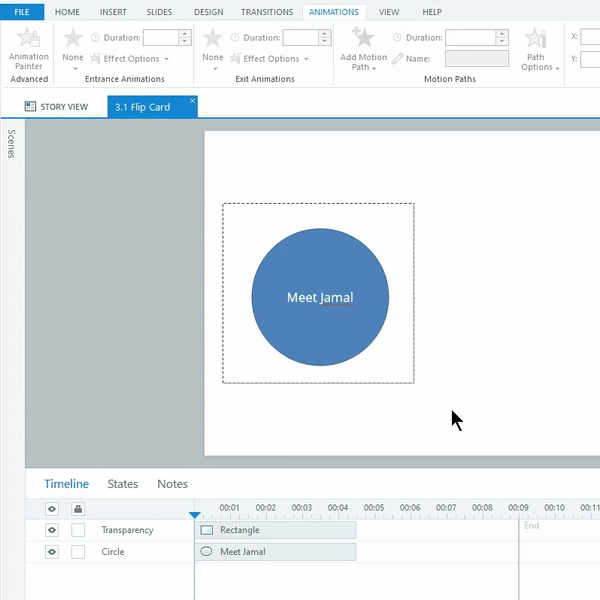Click the Exit Duration clock icon
This screenshot has height=600, width=600.
tap(235, 38)
